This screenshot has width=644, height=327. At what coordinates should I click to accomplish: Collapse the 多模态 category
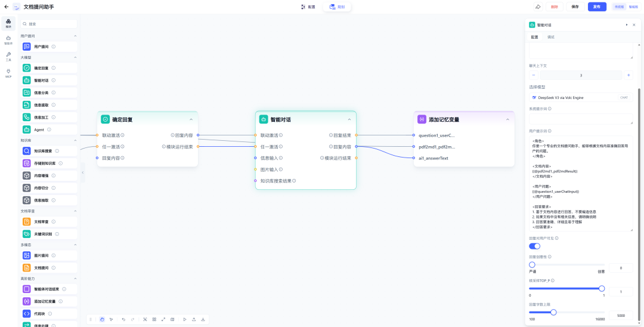[75, 245]
